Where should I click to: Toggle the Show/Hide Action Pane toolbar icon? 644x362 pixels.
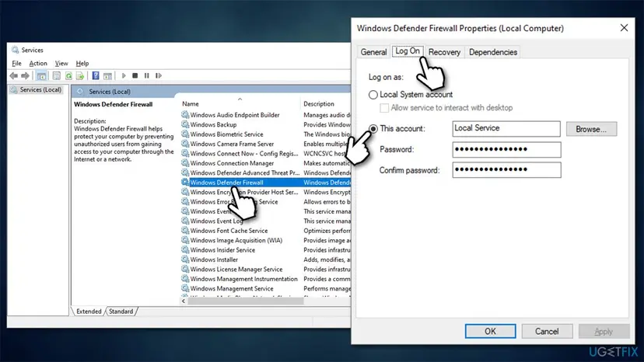107,75
